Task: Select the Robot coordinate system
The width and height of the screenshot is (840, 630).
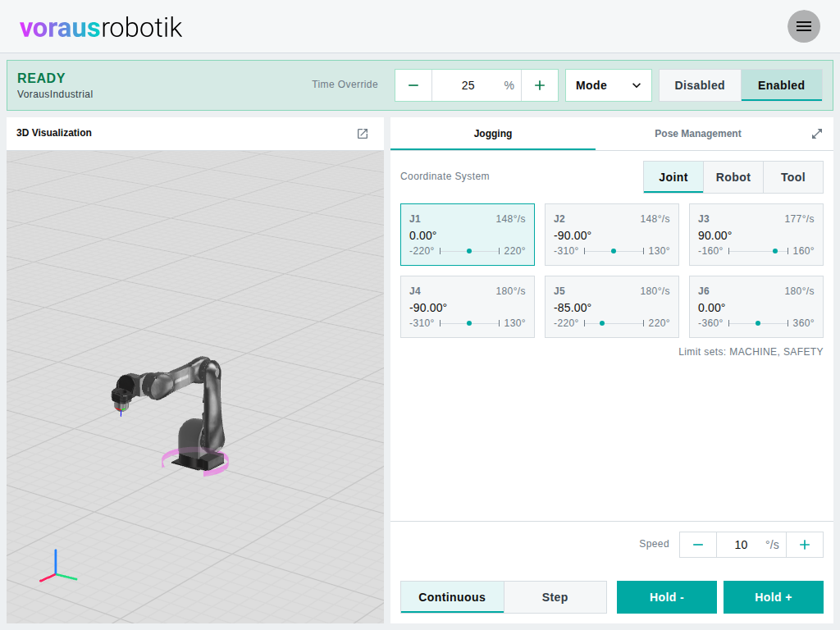Action: [733, 177]
